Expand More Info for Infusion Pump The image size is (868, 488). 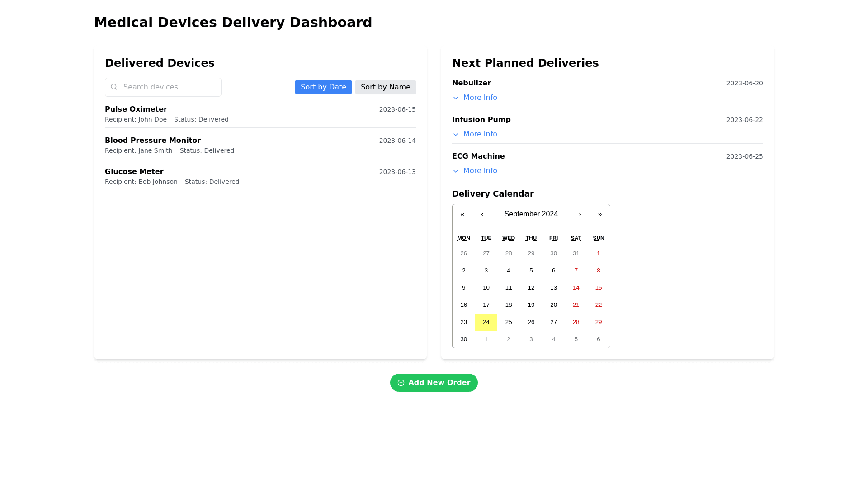click(480, 134)
